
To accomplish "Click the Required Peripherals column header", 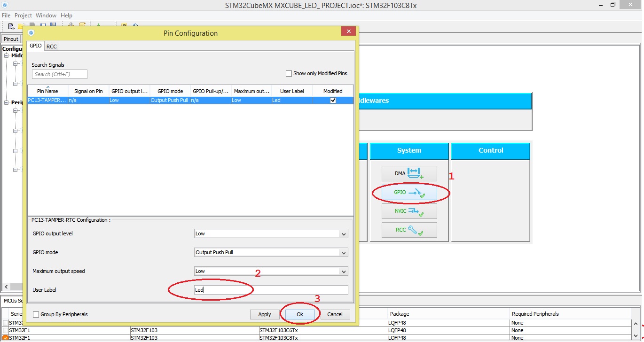I will click(570, 314).
